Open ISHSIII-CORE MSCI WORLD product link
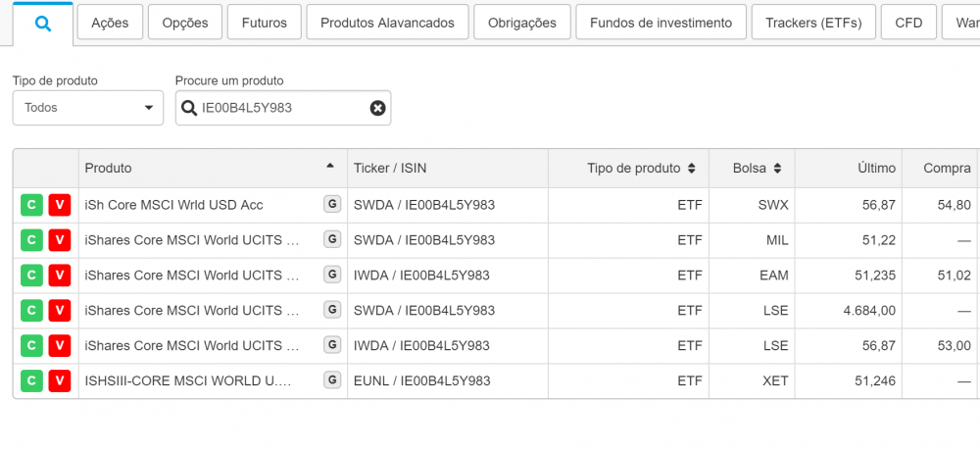Viewport: 980px width, 453px height. pyautogui.click(x=188, y=380)
